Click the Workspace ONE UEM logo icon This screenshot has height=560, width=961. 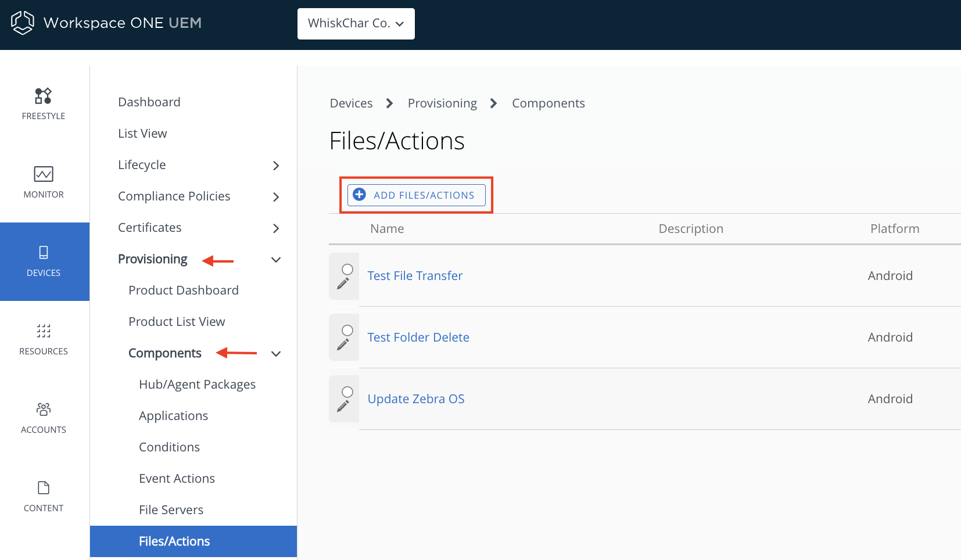point(23,23)
